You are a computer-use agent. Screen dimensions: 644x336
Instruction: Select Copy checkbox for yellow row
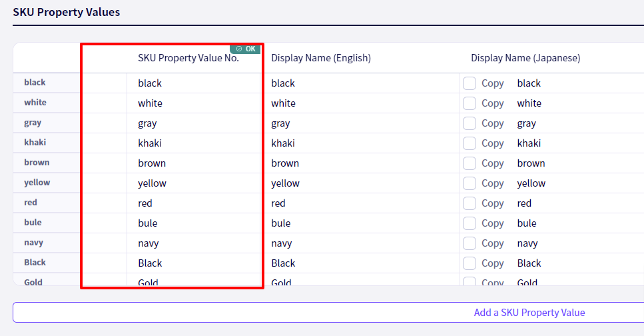coord(470,183)
